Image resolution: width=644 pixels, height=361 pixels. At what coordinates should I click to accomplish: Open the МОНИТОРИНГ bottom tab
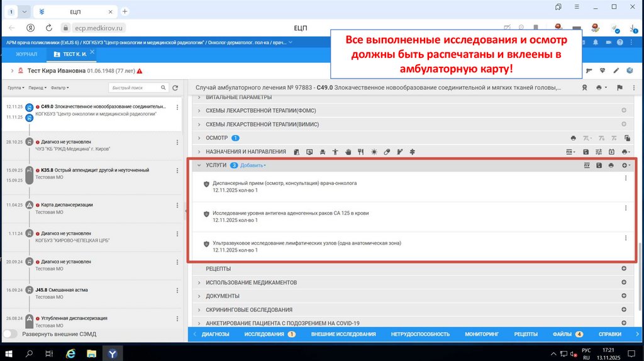tap(482, 335)
